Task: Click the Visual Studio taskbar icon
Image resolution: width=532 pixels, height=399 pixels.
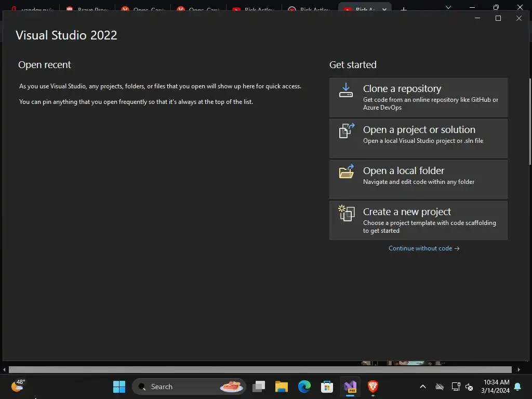Action: 350,387
